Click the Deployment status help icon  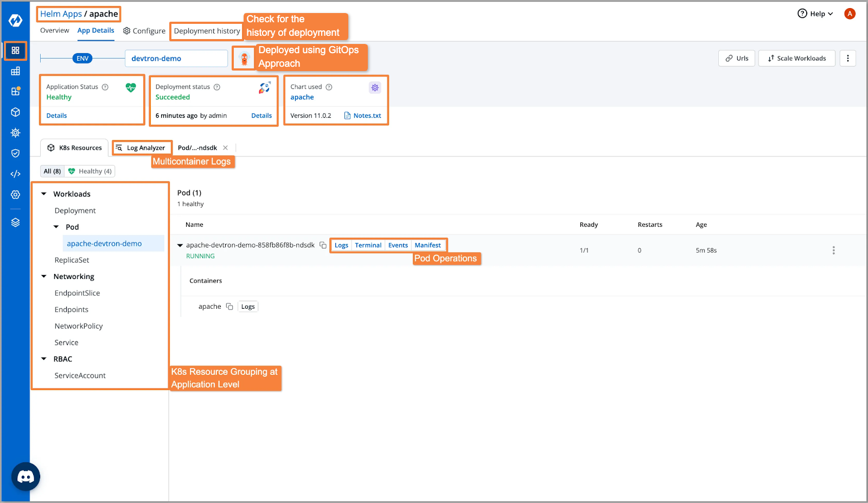coord(217,87)
